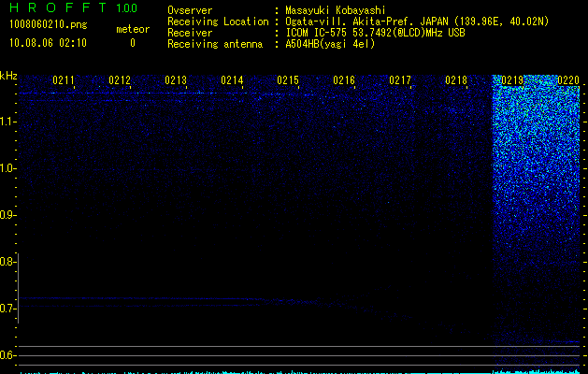Click the Receiving antenna field label
Viewport: 588px width, 374px height.
(x=215, y=44)
